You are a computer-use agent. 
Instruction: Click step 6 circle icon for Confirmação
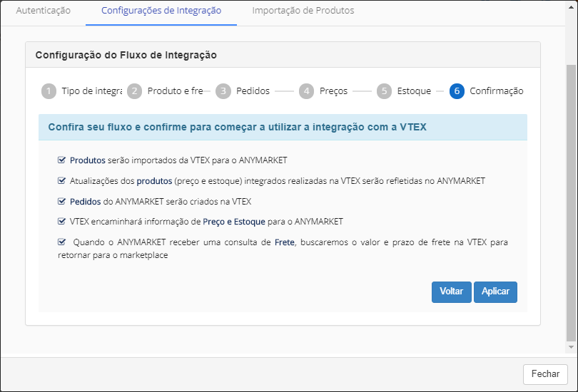(x=457, y=91)
